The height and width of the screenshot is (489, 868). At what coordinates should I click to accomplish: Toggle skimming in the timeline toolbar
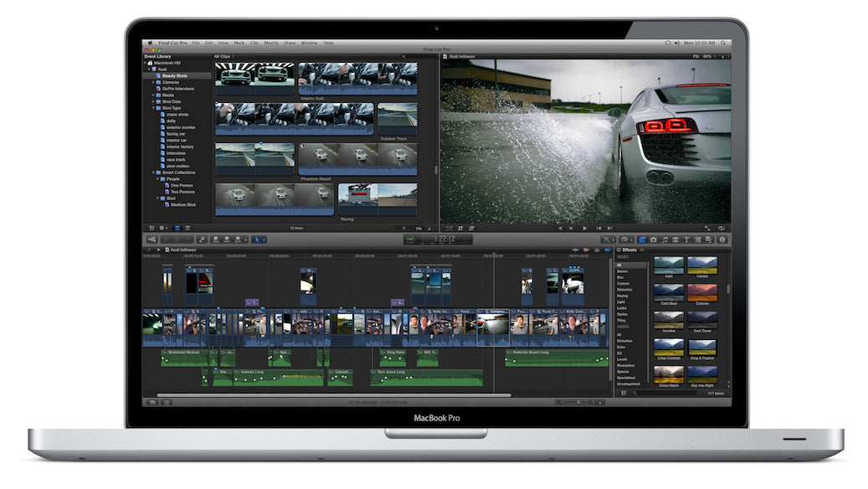pos(576,249)
